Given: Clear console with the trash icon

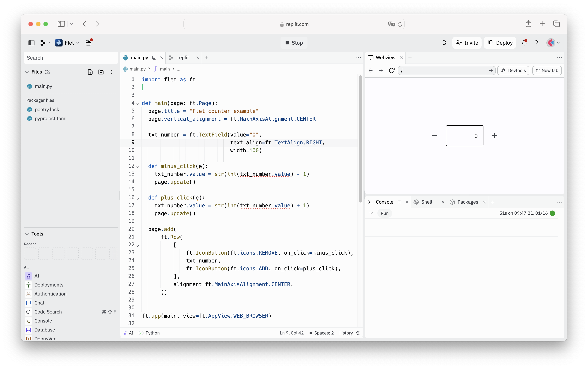Looking at the screenshot, I should coord(399,202).
